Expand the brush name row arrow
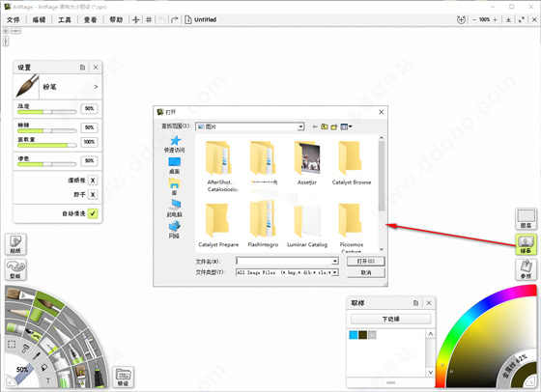The height and width of the screenshot is (392, 541). pyautogui.click(x=96, y=87)
